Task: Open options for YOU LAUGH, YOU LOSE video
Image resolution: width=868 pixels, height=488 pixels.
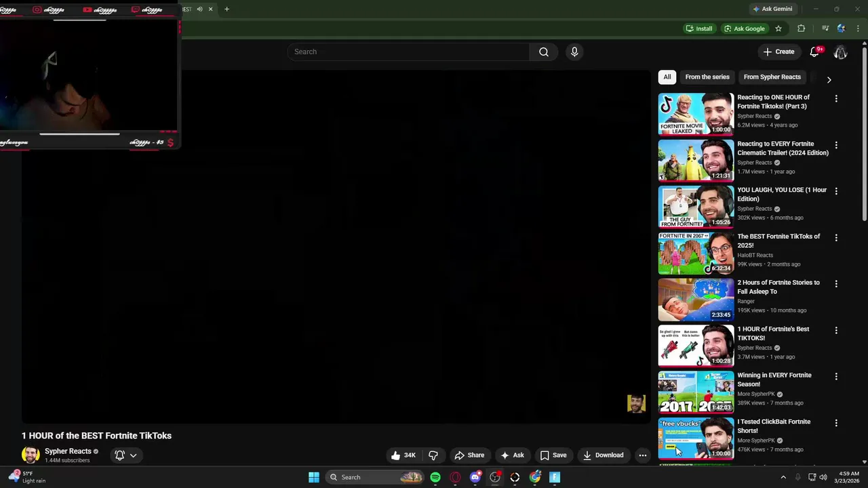Action: click(836, 191)
